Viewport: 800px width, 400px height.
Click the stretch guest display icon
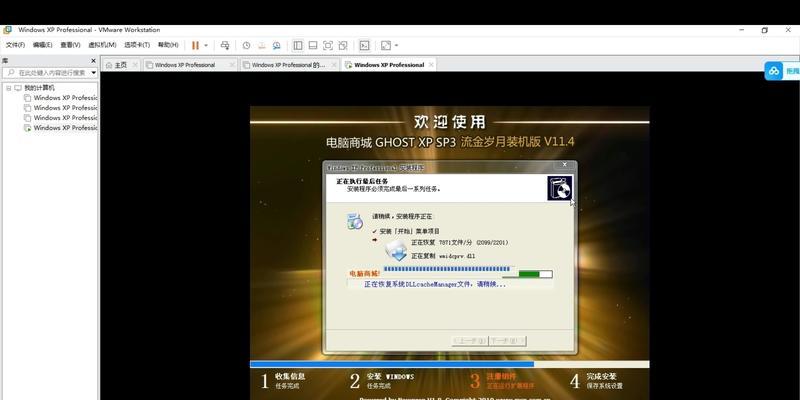point(386,45)
